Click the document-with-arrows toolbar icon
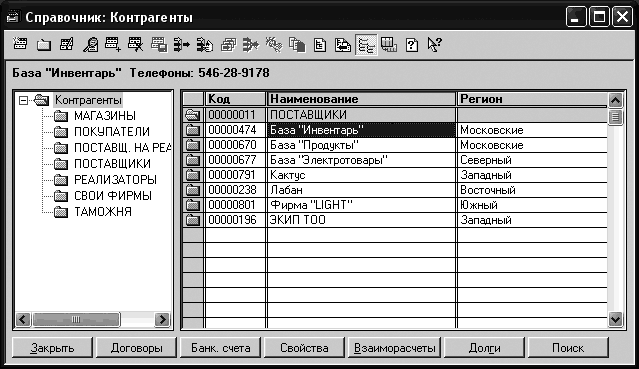Viewport: 639px width, 369px height. (343, 44)
